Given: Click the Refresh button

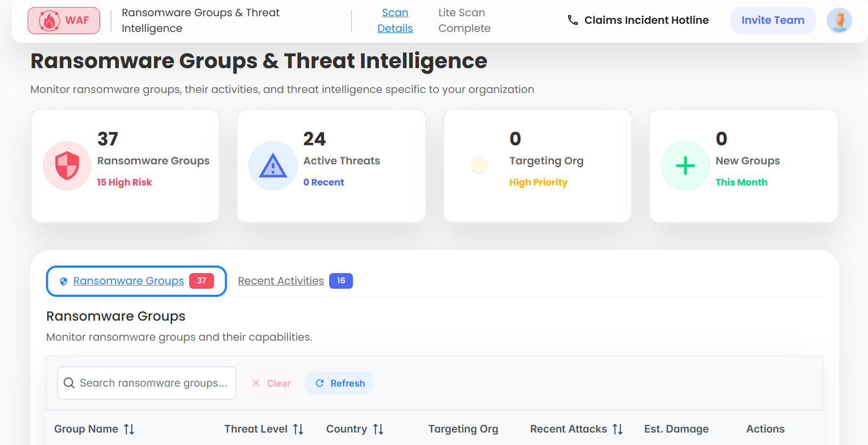Looking at the screenshot, I should (339, 383).
